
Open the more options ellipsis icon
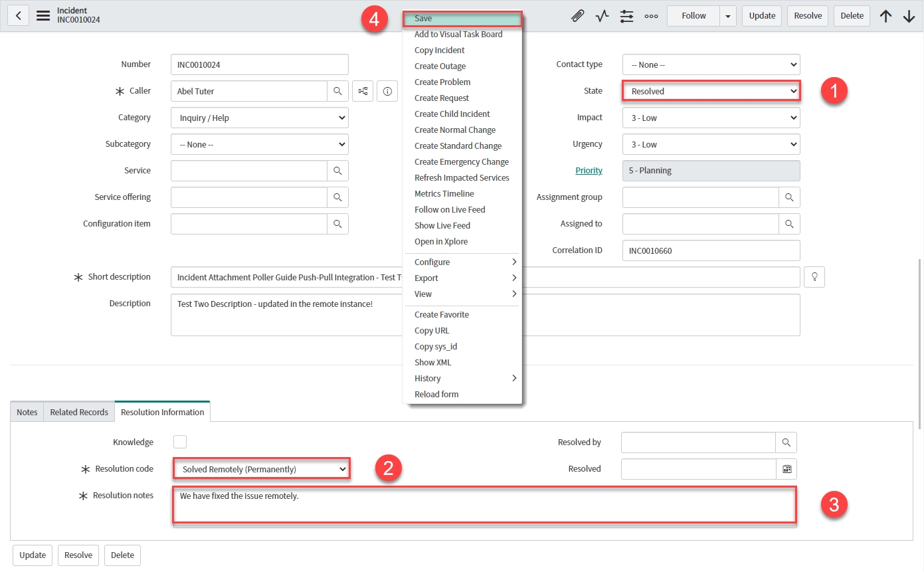[x=651, y=16]
